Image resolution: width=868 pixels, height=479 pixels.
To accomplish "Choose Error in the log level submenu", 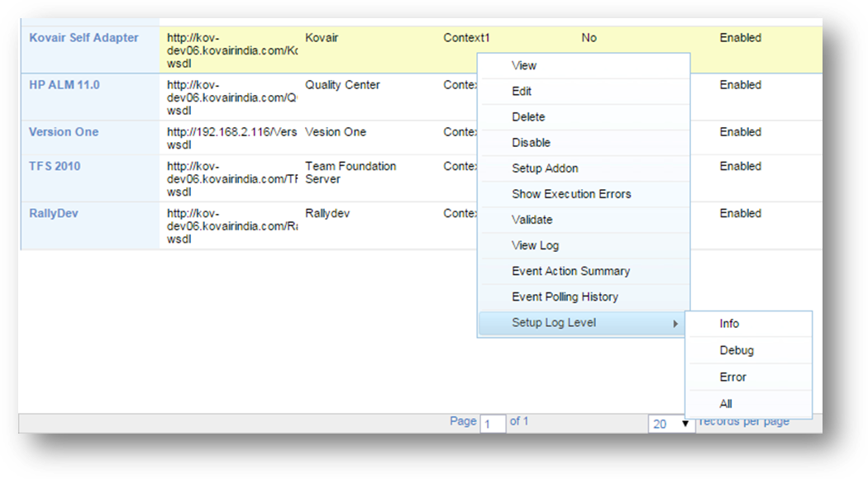I will 732,377.
